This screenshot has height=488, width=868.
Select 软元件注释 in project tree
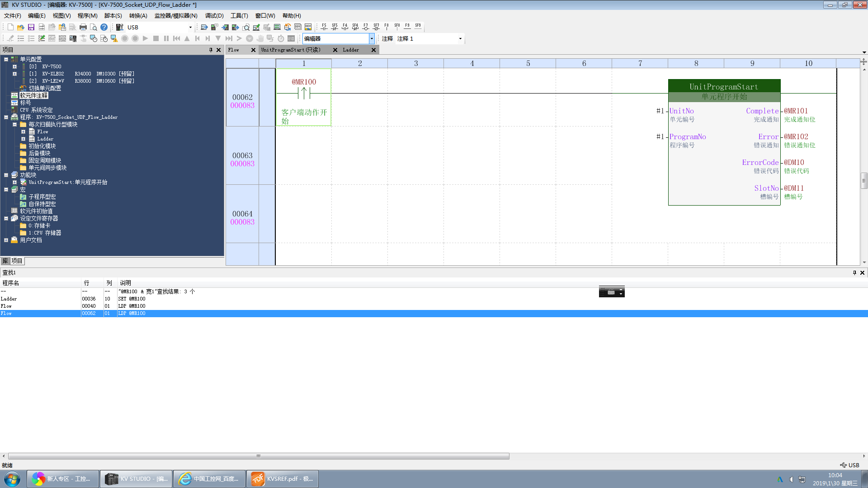pos(33,96)
